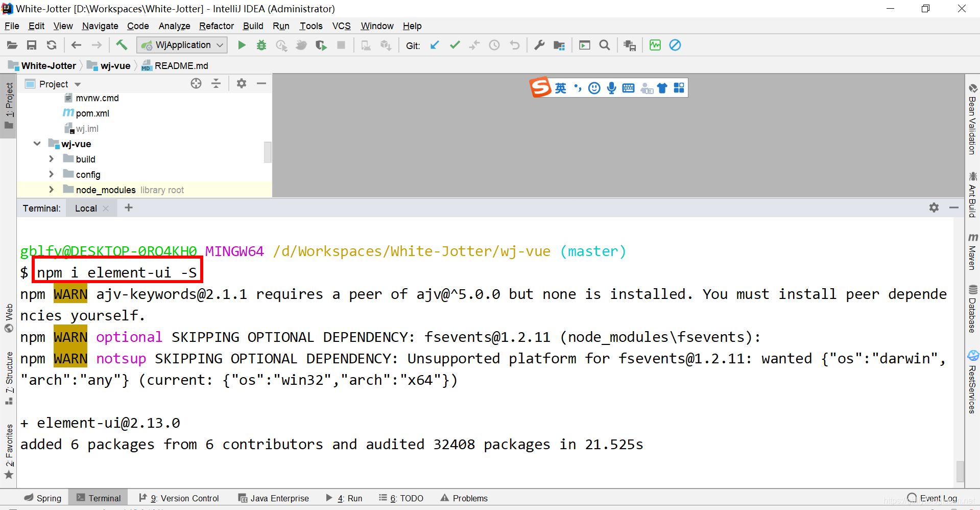Open Terminal panel gear settings
980x510 pixels.
(934, 207)
